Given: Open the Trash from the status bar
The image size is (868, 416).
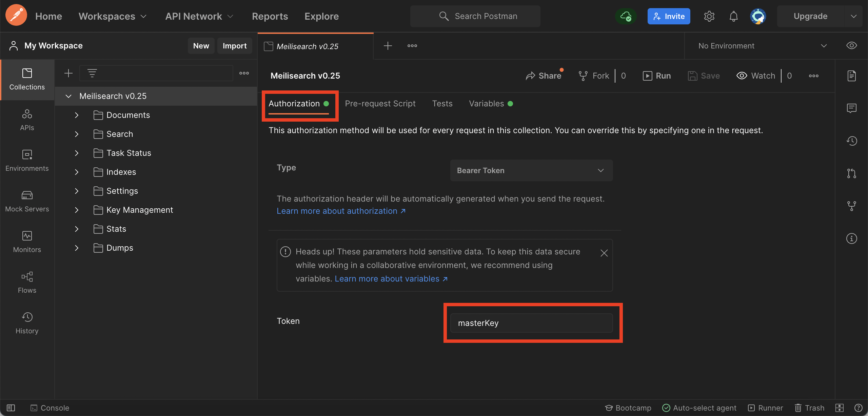Looking at the screenshot, I should 810,408.
